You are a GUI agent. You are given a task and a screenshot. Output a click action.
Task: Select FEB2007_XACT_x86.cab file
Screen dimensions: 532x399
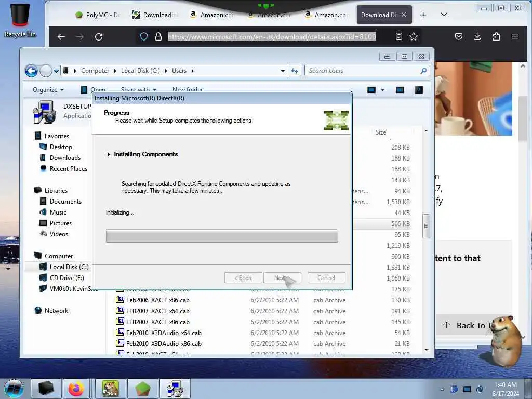158,322
